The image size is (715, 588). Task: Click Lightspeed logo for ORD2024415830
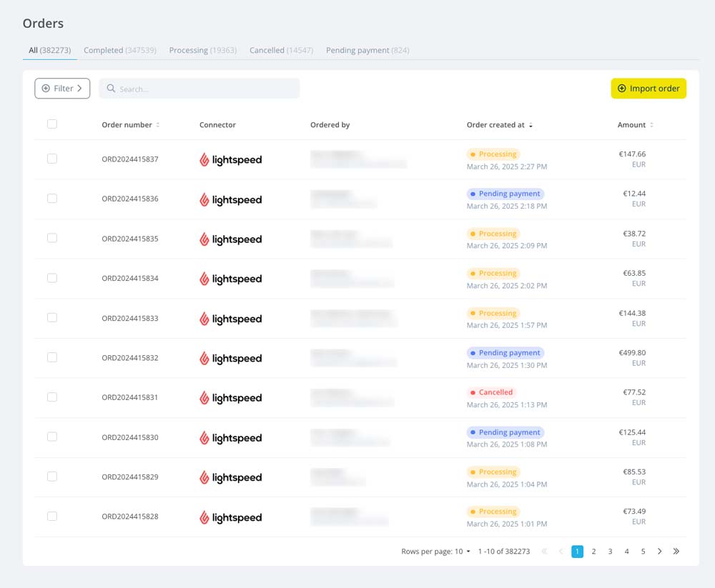point(231,437)
